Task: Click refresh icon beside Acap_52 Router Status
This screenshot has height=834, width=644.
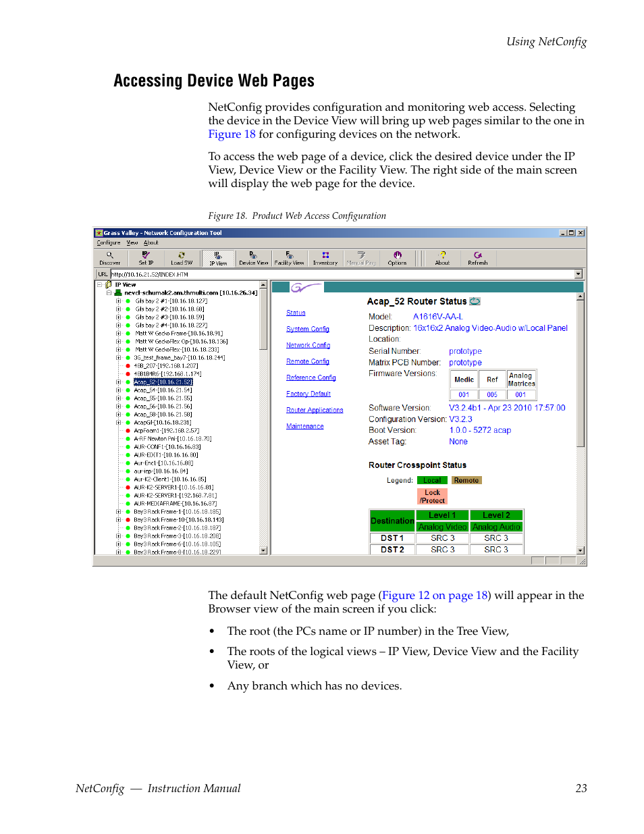Action: [475, 301]
